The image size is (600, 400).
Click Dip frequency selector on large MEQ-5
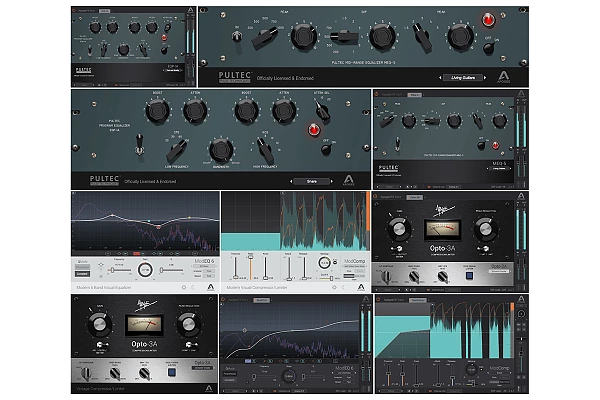click(343, 38)
